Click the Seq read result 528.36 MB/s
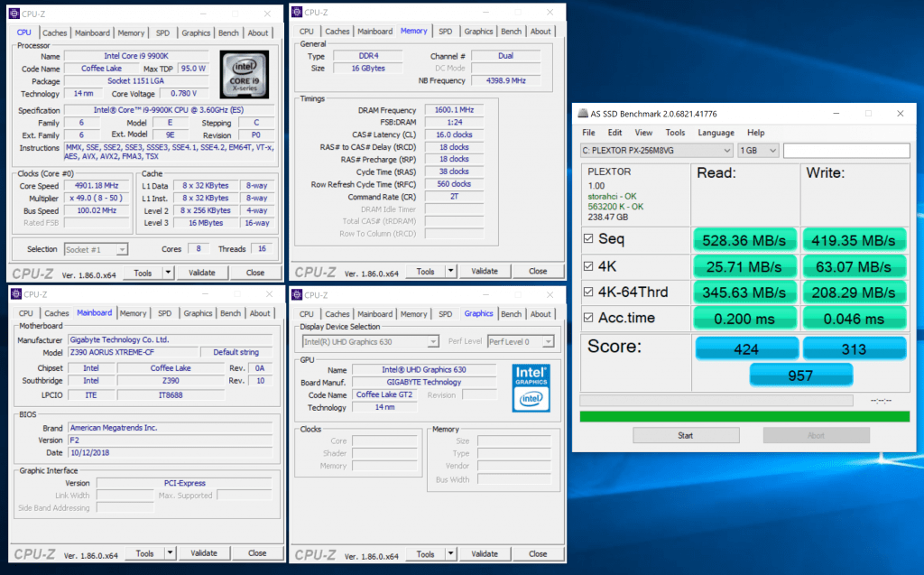This screenshot has height=575, width=924. pos(744,240)
